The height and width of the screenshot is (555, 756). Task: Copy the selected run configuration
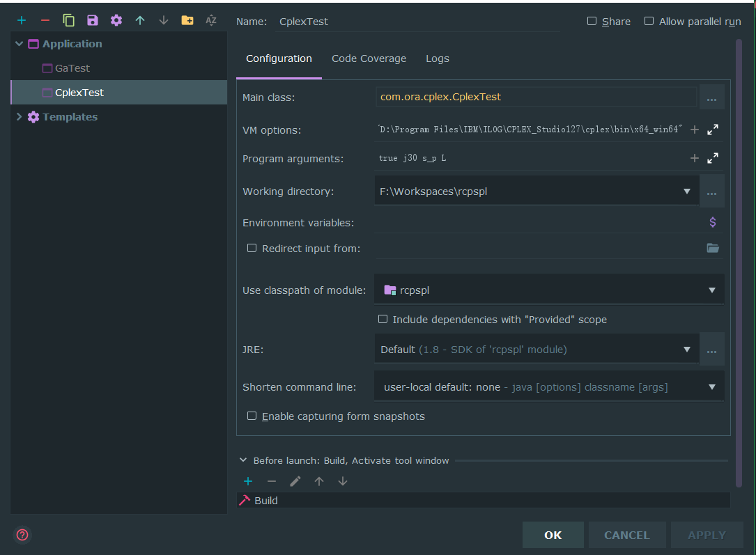coord(68,20)
